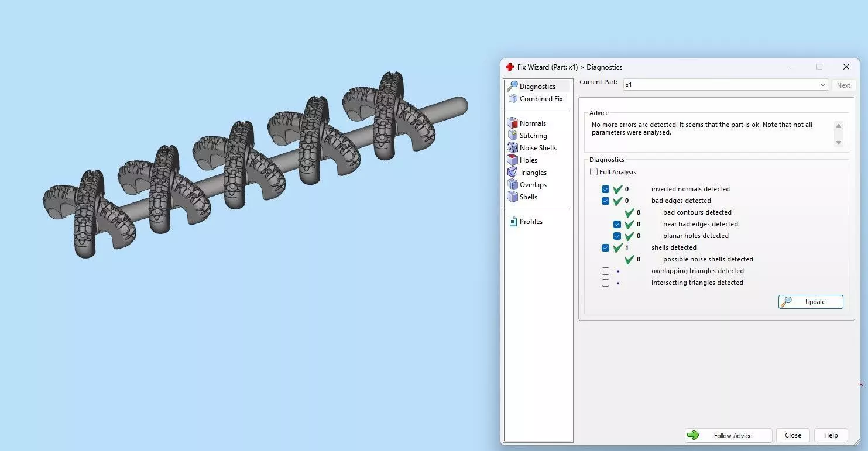Screen dimensions: 868x451
Task: Click the Shells icon in sidebar
Action: (x=513, y=197)
